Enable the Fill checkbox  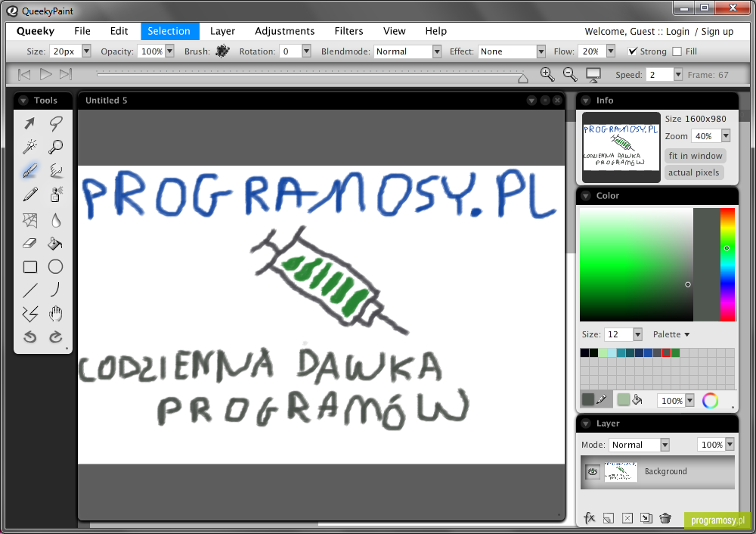(x=677, y=51)
